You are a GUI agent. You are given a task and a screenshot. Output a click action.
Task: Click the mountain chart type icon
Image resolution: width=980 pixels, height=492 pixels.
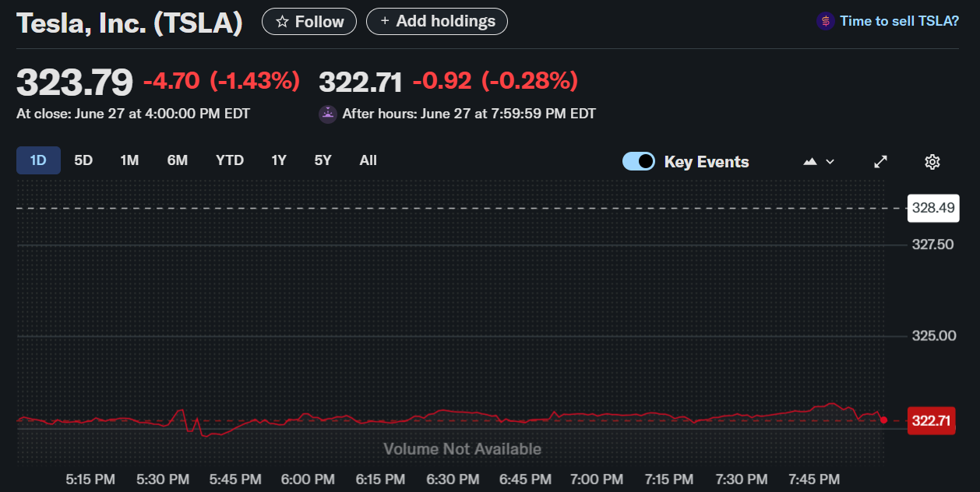810,161
